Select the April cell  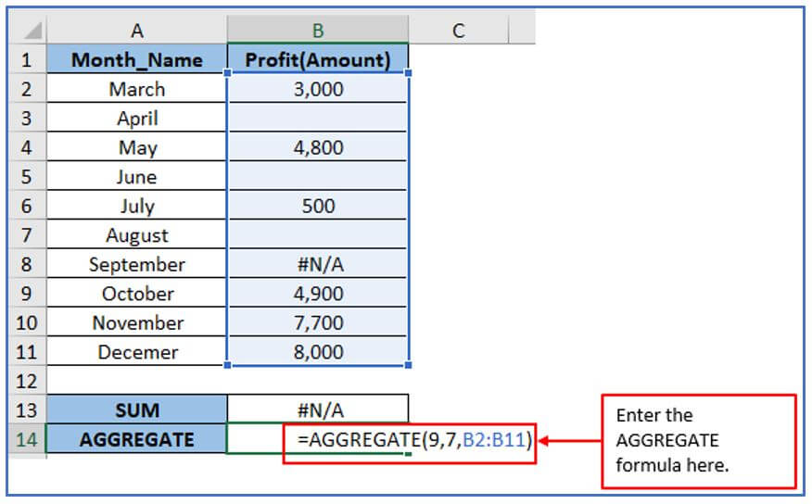tap(136, 118)
